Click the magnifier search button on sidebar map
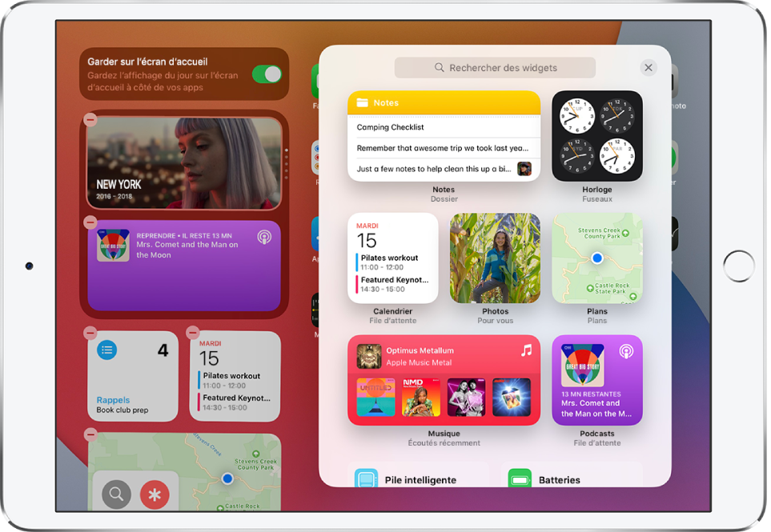The height and width of the screenshot is (532, 771). tap(116, 494)
